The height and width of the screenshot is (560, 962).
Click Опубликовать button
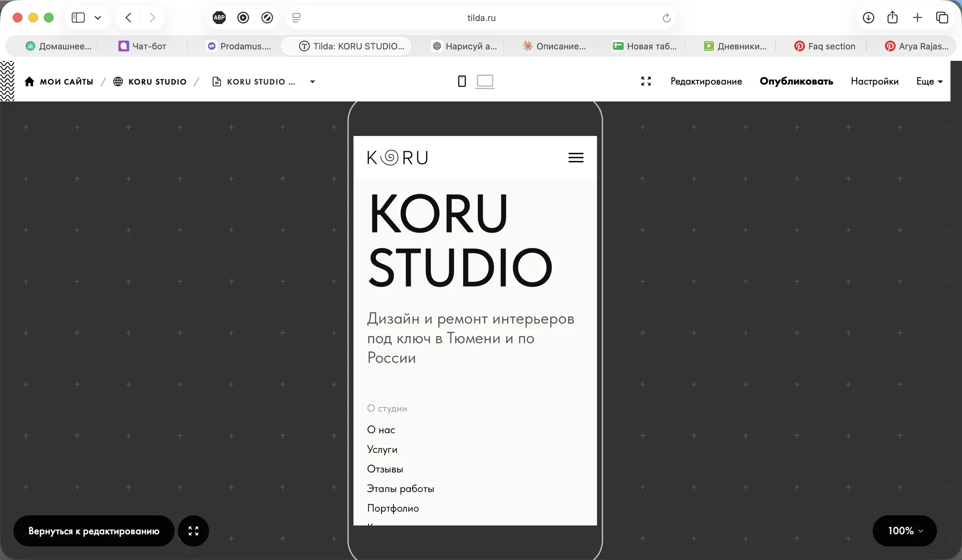[x=796, y=81]
